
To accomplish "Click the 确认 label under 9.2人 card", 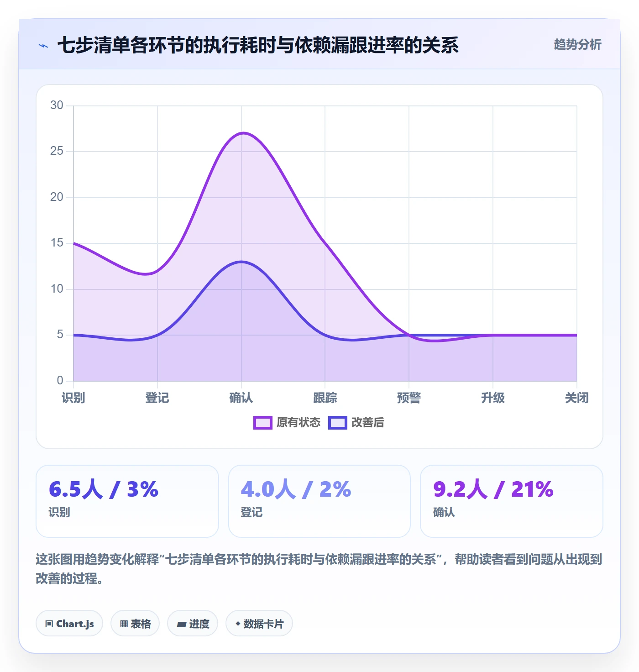I will [x=444, y=512].
